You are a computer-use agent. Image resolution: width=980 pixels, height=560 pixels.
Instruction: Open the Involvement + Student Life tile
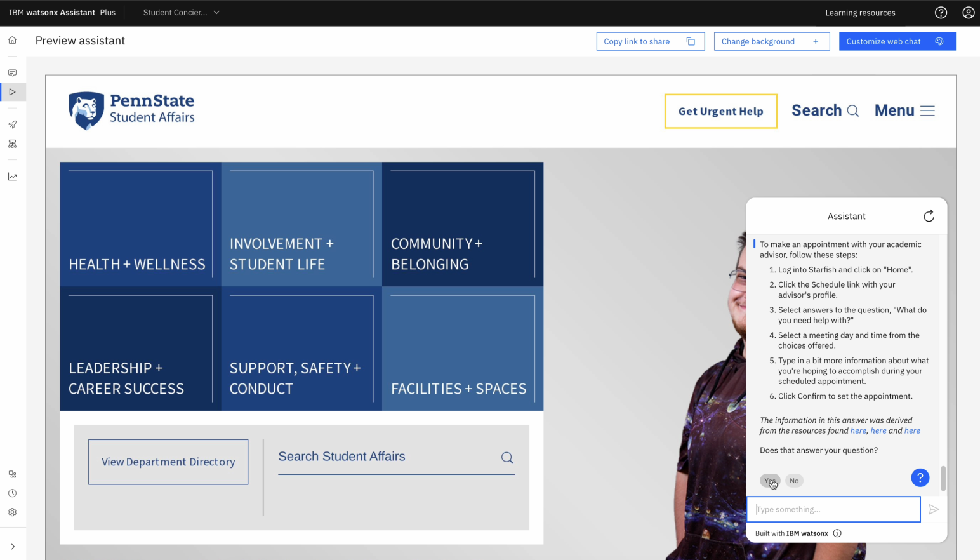click(301, 224)
